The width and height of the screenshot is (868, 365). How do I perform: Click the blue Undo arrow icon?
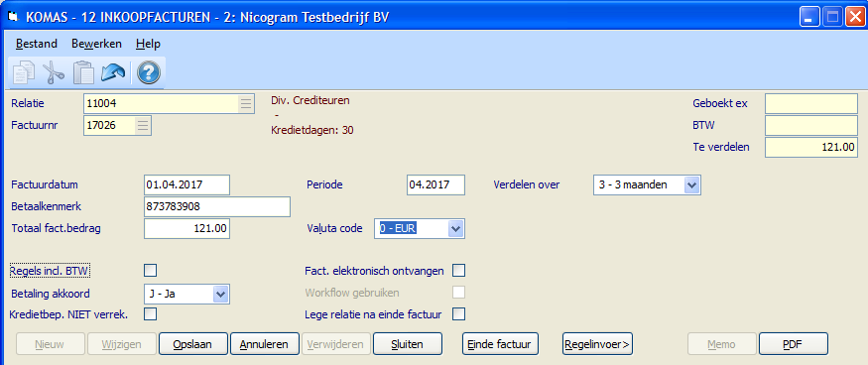click(113, 72)
